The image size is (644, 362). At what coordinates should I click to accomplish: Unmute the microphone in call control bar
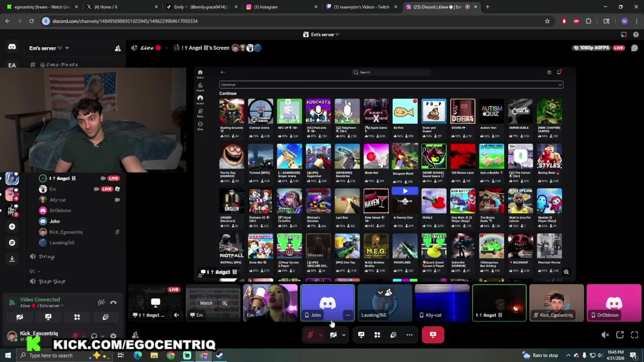(310, 335)
